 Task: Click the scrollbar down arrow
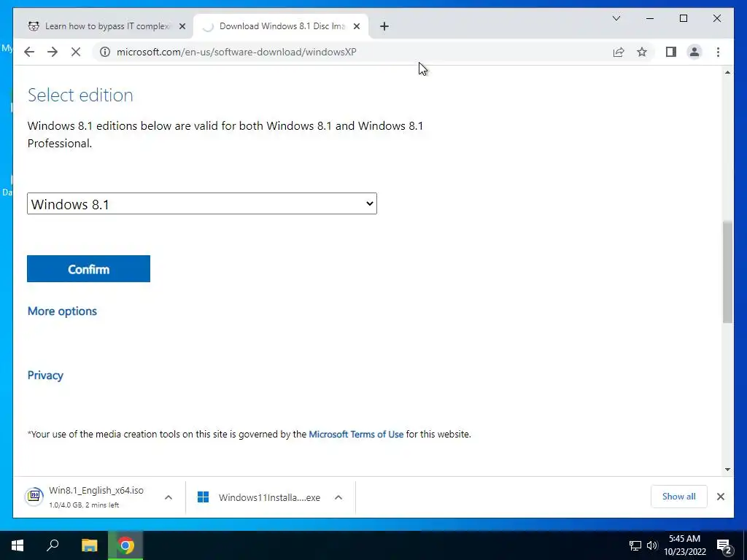pyautogui.click(x=727, y=470)
